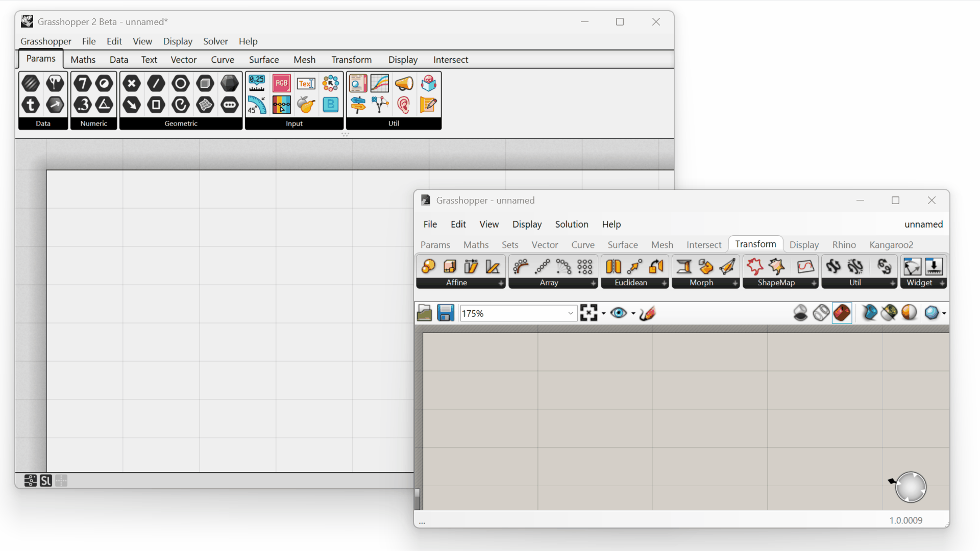Image resolution: width=980 pixels, height=551 pixels.
Task: Toggle the eye preview button
Action: [x=619, y=313]
